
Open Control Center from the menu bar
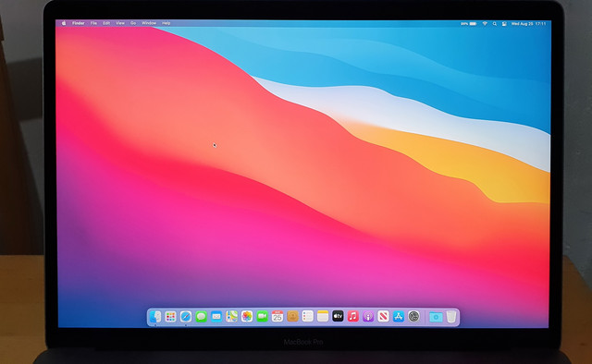tap(504, 24)
